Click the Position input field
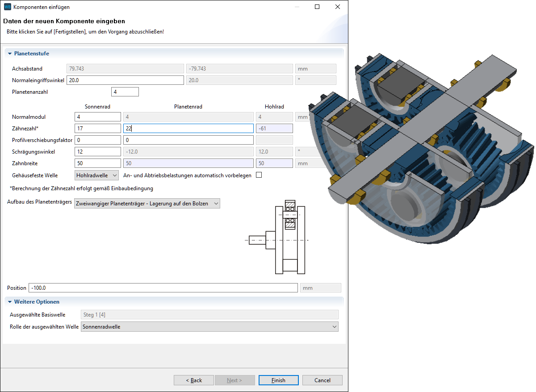 [x=163, y=288]
